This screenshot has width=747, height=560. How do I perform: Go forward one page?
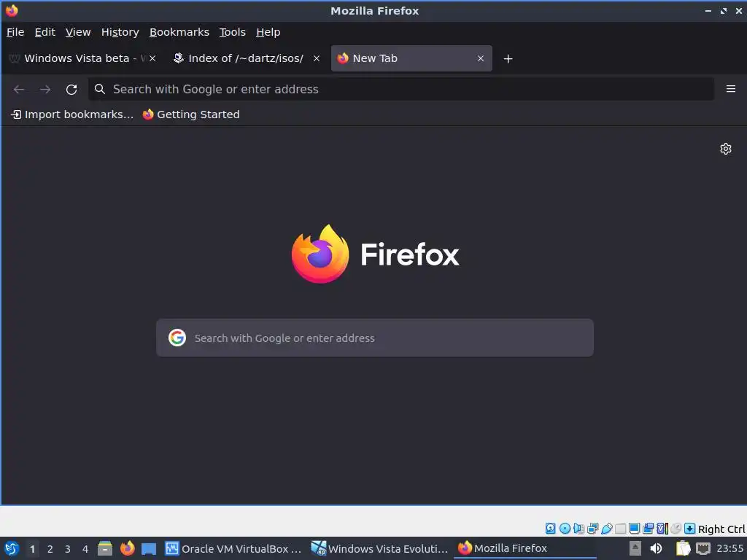click(x=45, y=89)
